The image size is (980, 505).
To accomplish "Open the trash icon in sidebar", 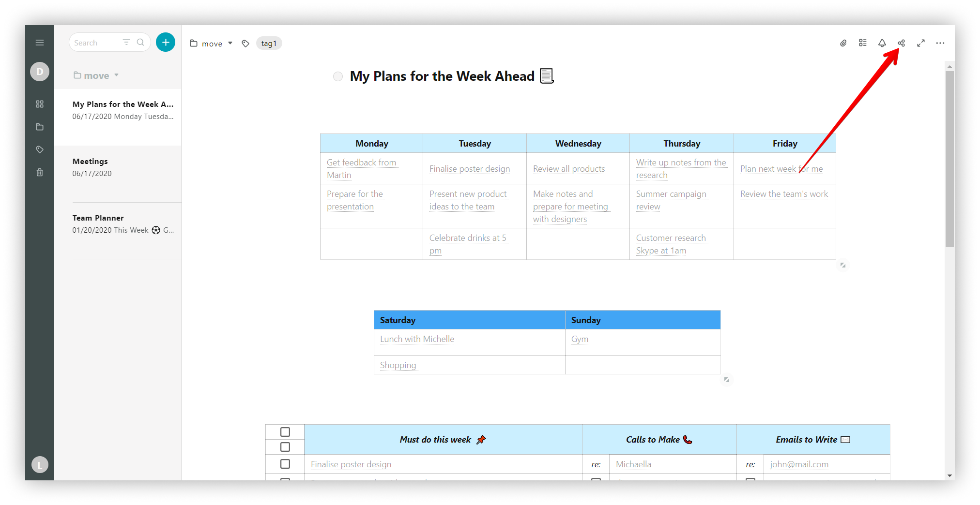I will point(40,172).
